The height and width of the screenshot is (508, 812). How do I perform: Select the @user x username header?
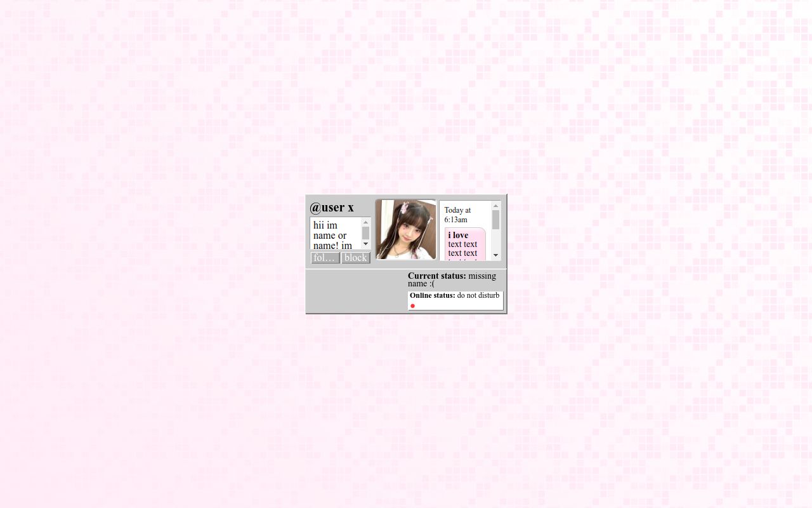(x=331, y=208)
